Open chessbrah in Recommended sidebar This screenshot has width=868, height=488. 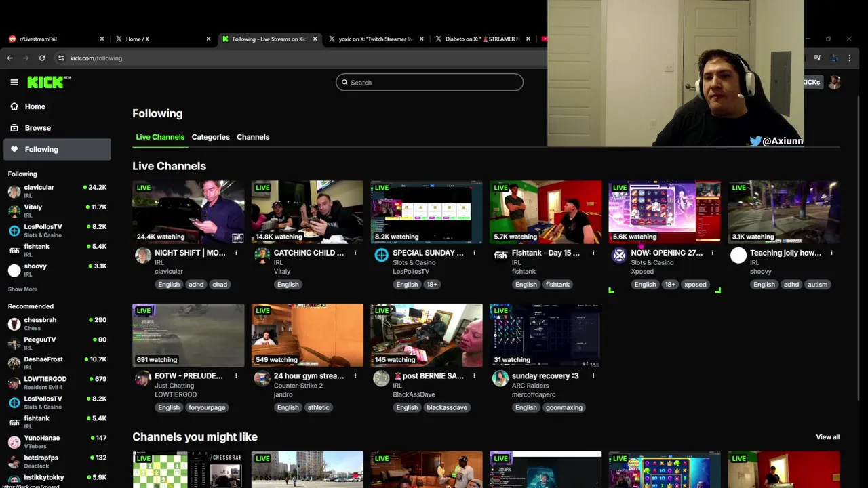point(57,323)
